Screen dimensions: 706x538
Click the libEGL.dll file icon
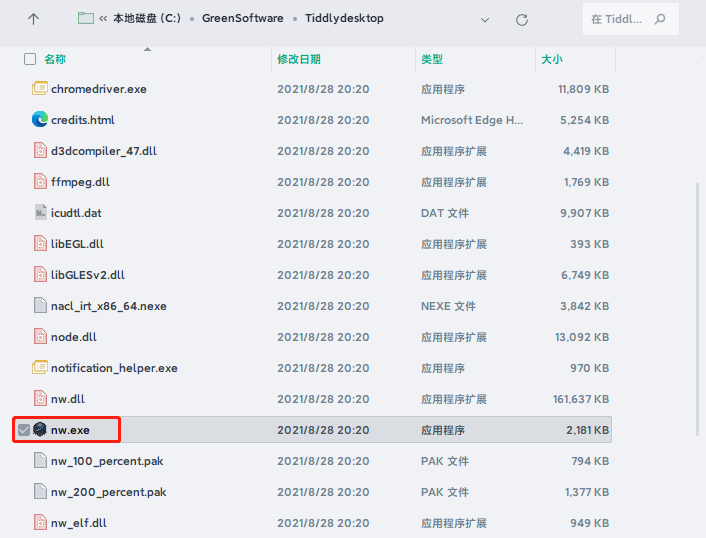(x=40, y=244)
